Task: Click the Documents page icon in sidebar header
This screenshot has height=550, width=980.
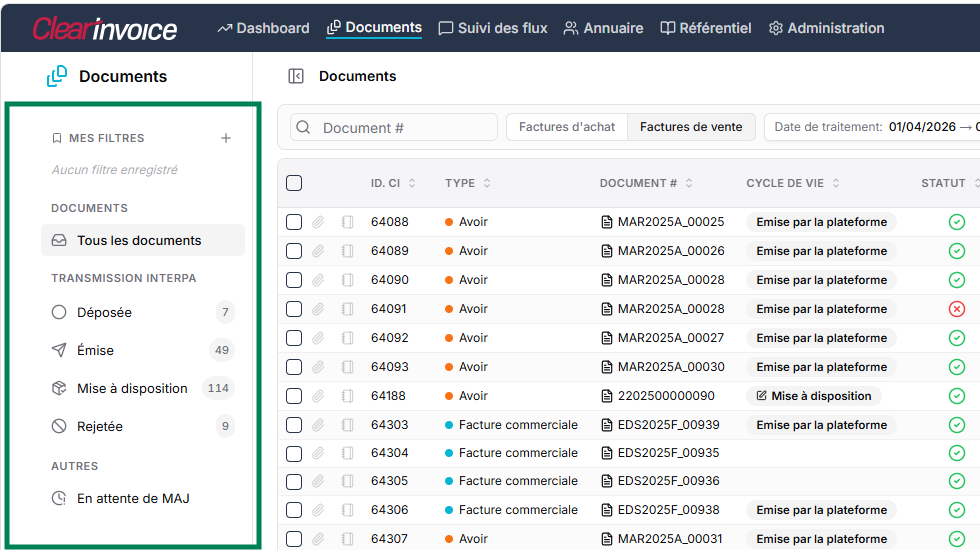Action: click(x=57, y=76)
